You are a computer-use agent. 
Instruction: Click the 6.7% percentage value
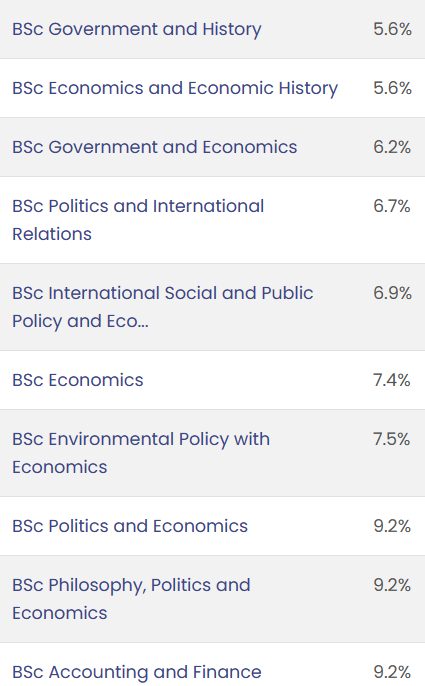pos(392,206)
